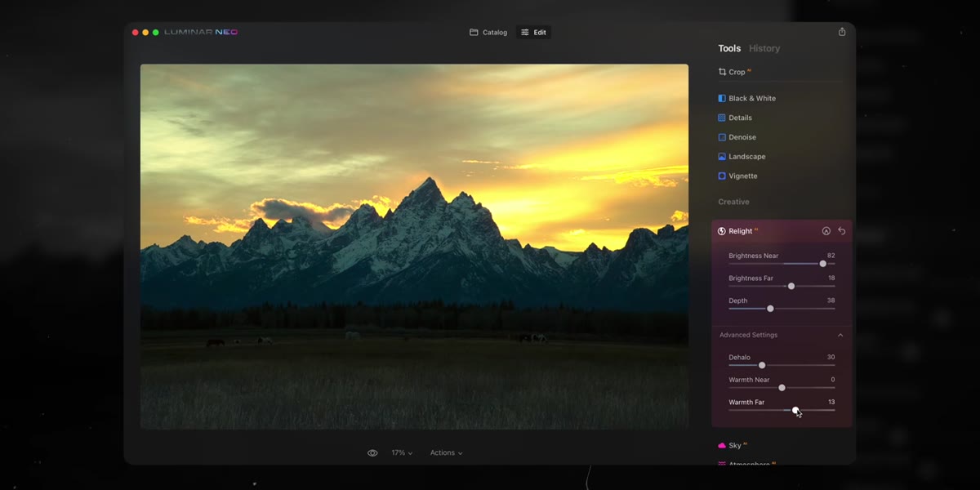Click the Depth slider handle
980x490 pixels.
[770, 309]
